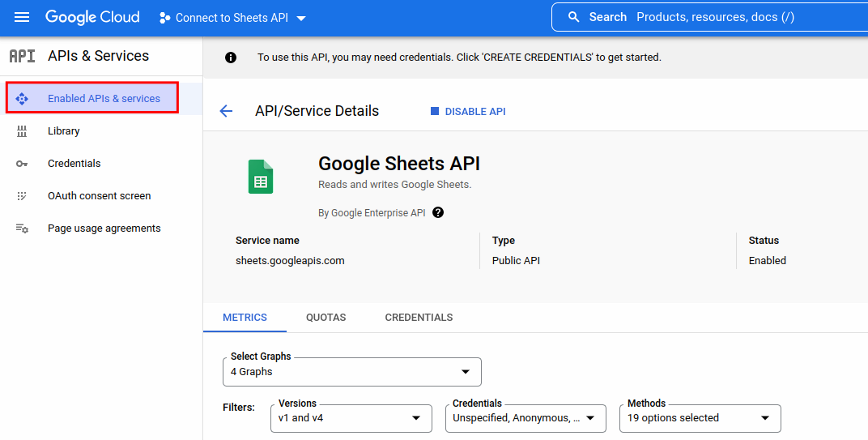Click the sheets.googleapis.com service name
Image resolution: width=868 pixels, height=440 pixels.
(x=290, y=260)
